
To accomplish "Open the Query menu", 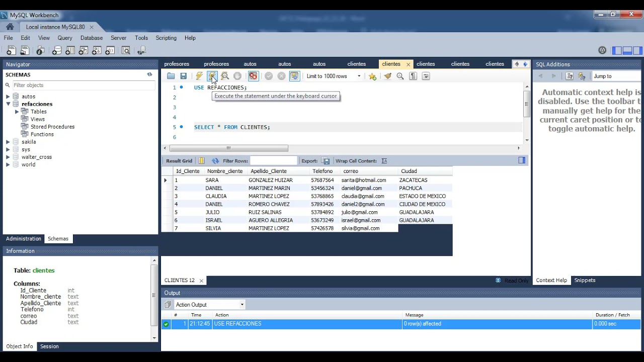I will (x=65, y=38).
